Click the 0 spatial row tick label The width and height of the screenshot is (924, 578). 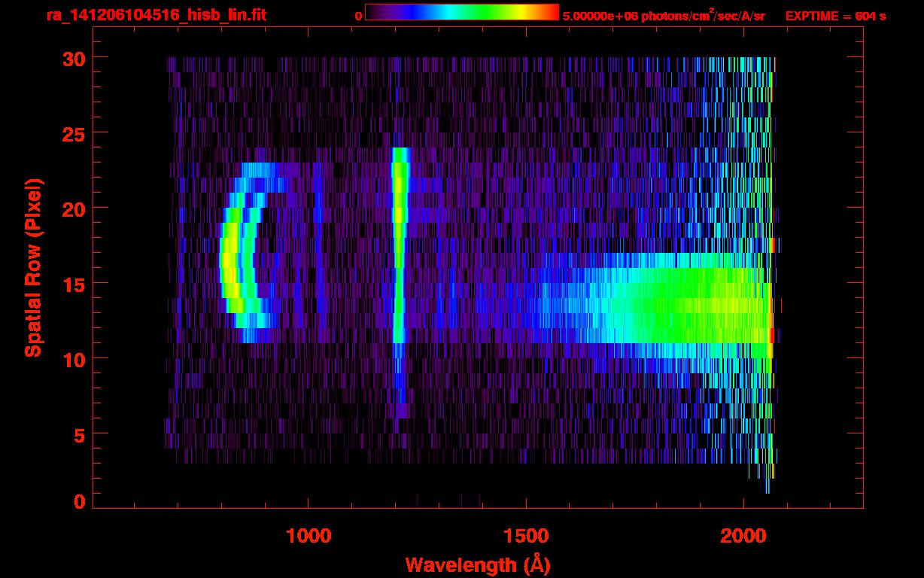coord(79,502)
